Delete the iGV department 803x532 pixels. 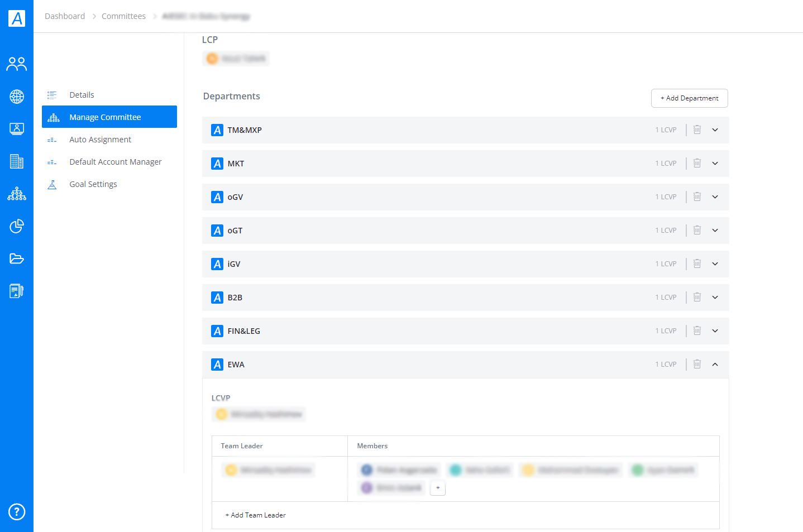click(697, 263)
